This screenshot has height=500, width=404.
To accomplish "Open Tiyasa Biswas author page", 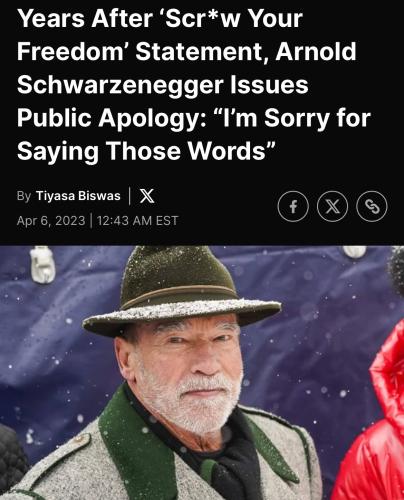I will tap(78, 196).
